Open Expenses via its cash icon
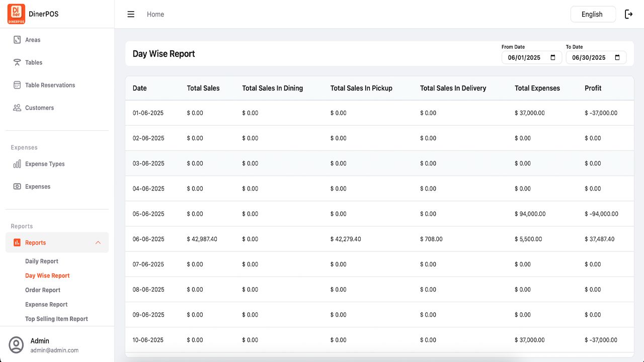Viewport: 644px width, 362px height. pyautogui.click(x=17, y=187)
